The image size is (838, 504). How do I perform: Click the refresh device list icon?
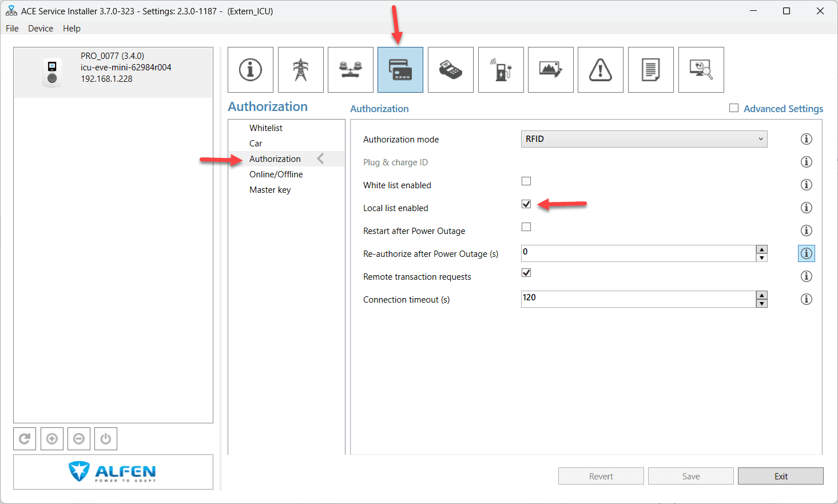click(x=25, y=439)
